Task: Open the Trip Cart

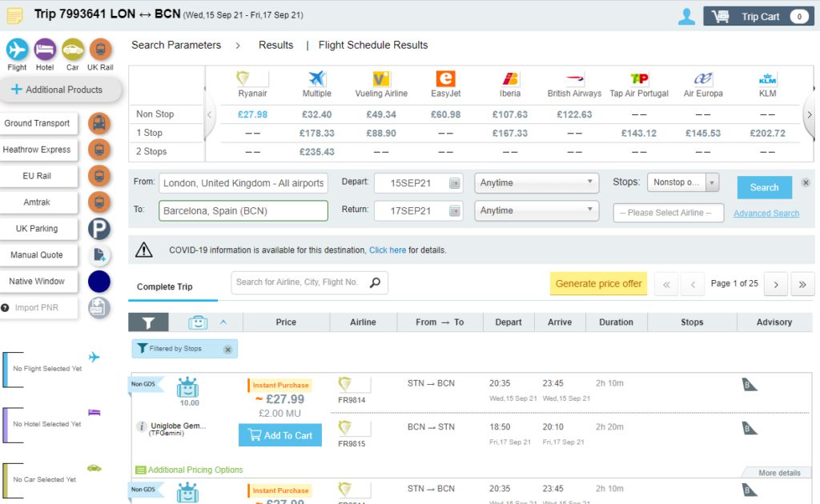Action: click(758, 16)
